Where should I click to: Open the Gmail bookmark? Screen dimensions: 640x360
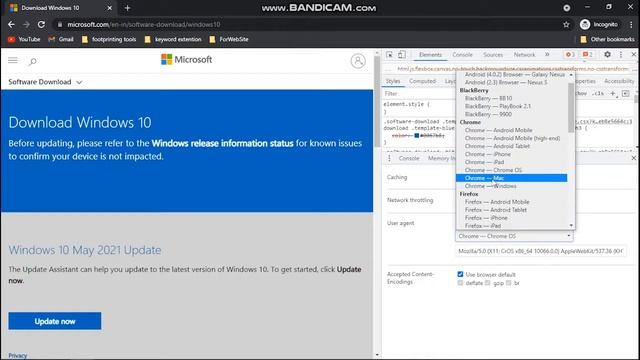tap(61, 39)
